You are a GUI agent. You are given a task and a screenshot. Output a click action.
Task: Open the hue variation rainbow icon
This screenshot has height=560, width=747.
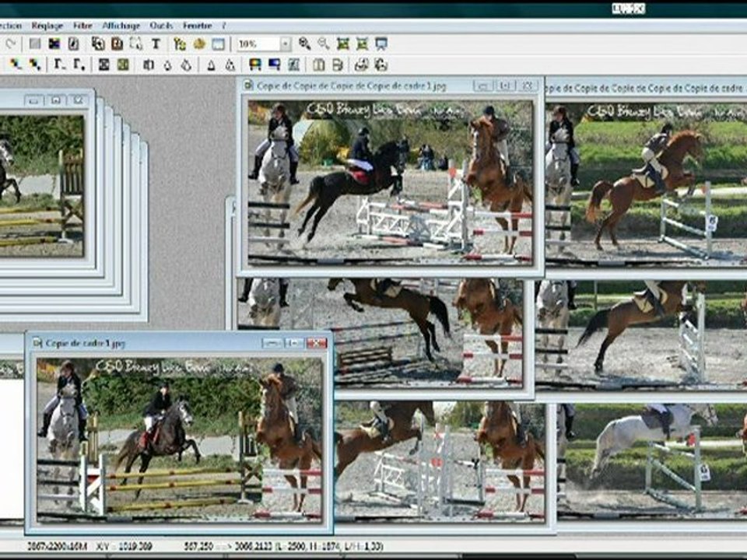click(x=255, y=65)
